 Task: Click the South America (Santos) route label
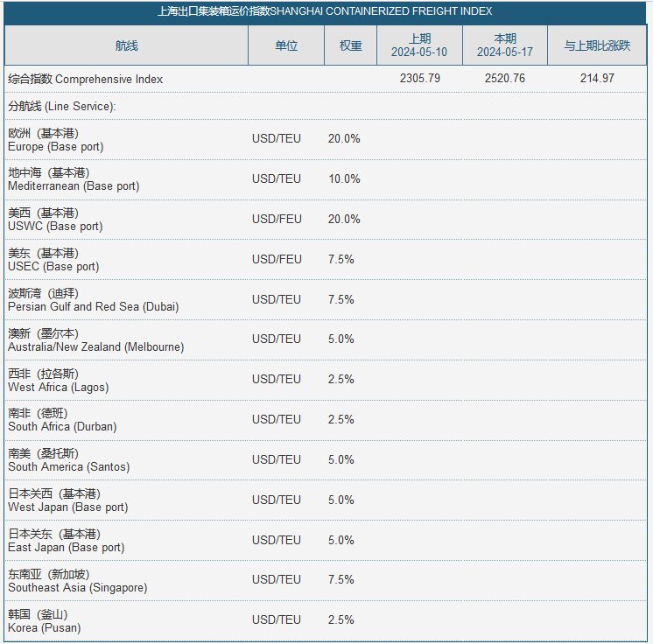click(69, 460)
